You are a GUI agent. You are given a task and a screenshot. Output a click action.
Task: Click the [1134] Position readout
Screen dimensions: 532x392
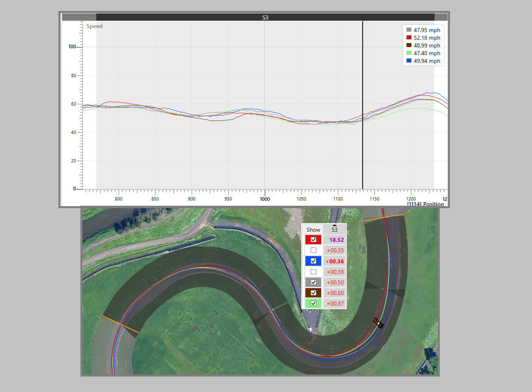426,204
